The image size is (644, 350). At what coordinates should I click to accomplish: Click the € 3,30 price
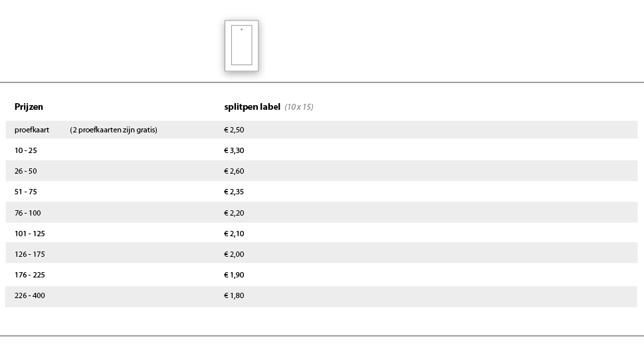coord(234,150)
